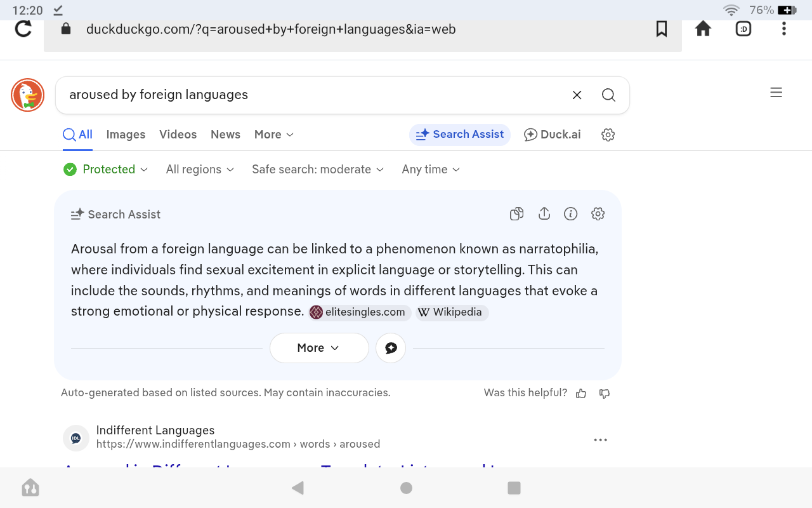Viewport: 812px width, 508px height.
Task: Open the browser three-dot menu
Action: click(784, 29)
